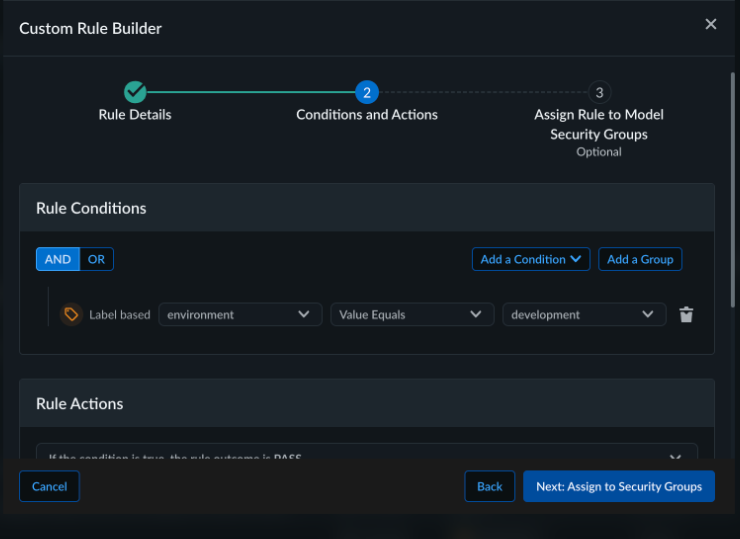The height and width of the screenshot is (539, 740).
Task: Select step 2 Conditions and Actions circle
Action: coord(367,92)
